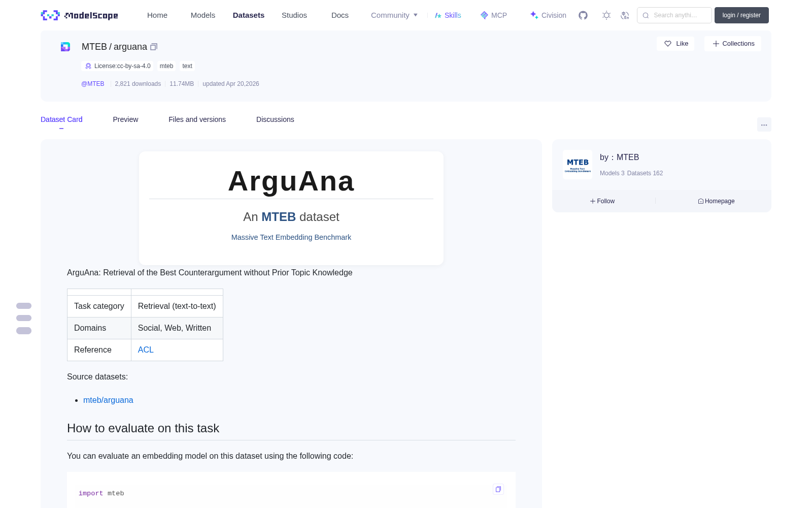Add dataset to Collections

[733, 44]
